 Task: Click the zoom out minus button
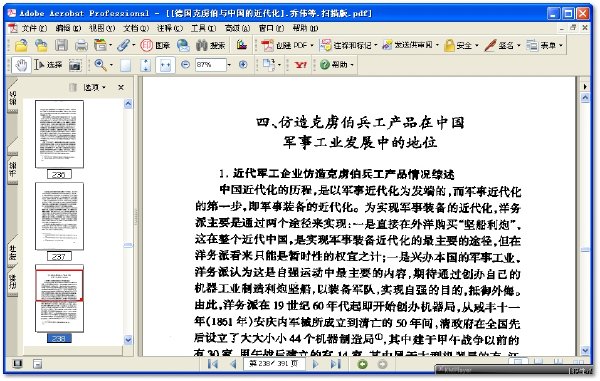coord(185,65)
